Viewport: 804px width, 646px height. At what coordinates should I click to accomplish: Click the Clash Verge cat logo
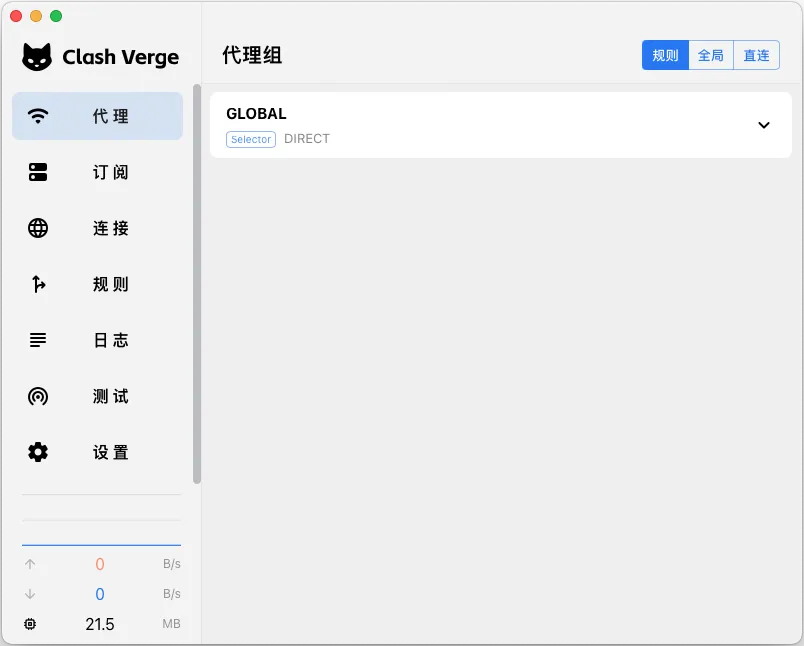click(35, 58)
